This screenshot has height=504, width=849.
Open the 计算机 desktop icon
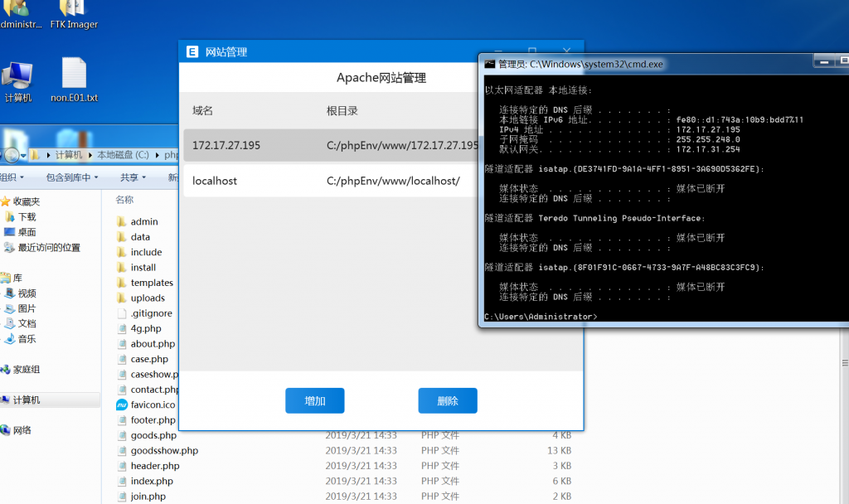pyautogui.click(x=17, y=78)
